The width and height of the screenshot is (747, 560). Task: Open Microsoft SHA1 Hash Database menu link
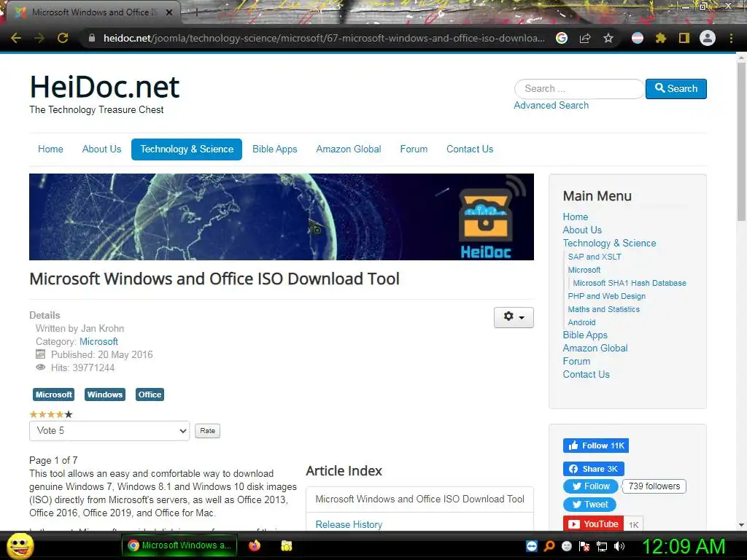point(630,283)
